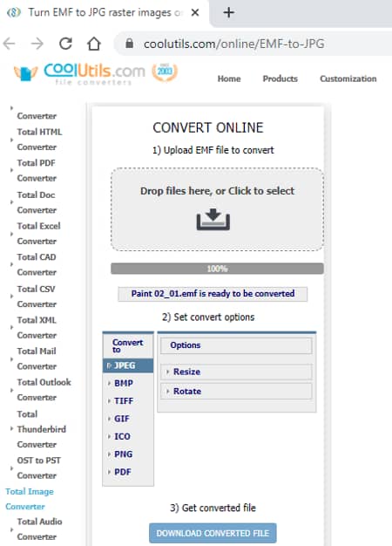Open the Customization menu item

tap(348, 78)
